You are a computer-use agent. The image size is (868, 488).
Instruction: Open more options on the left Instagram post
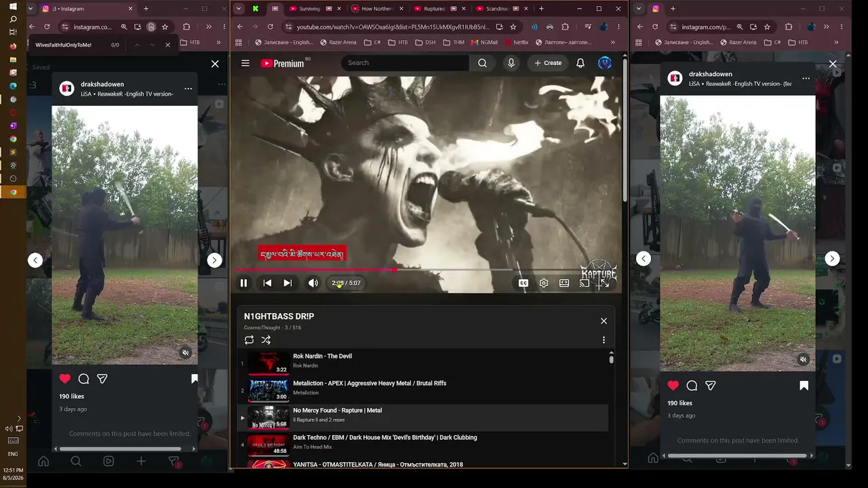(x=188, y=89)
